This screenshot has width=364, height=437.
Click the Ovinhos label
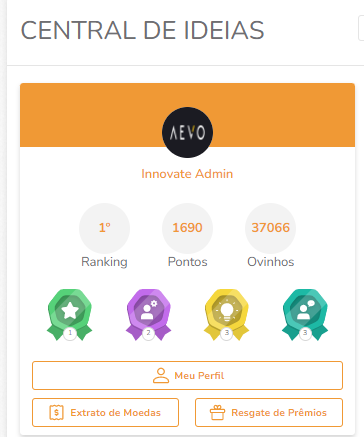coord(270,262)
